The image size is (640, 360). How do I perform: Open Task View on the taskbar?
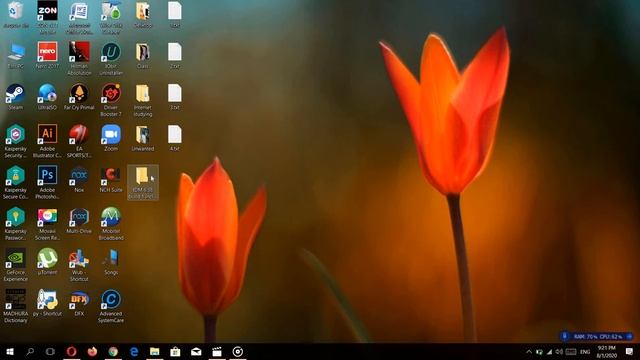50,351
